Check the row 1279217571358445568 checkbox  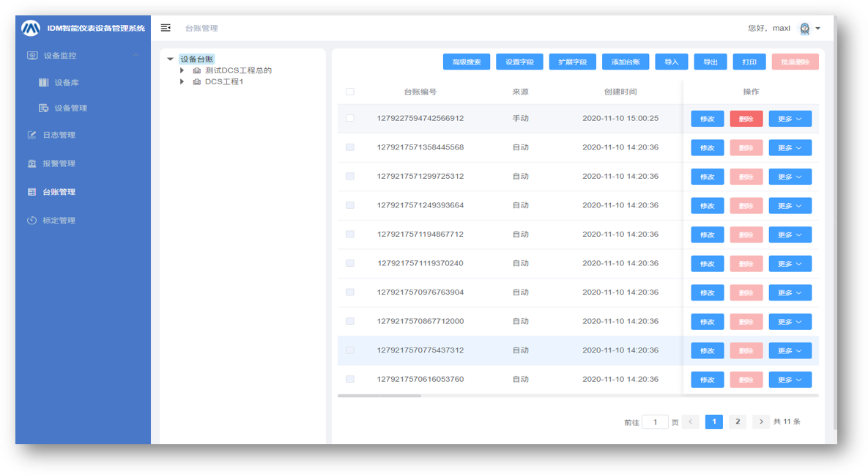tap(350, 147)
